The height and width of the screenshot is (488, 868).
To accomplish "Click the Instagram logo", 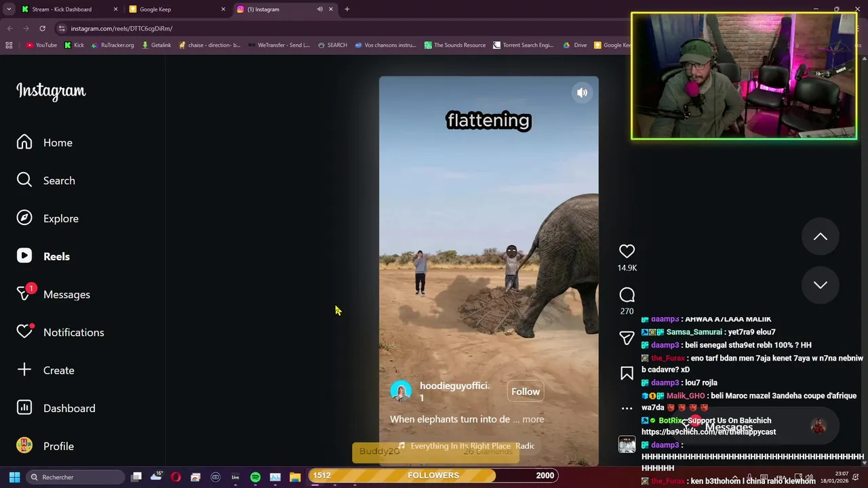I will 51,91.
